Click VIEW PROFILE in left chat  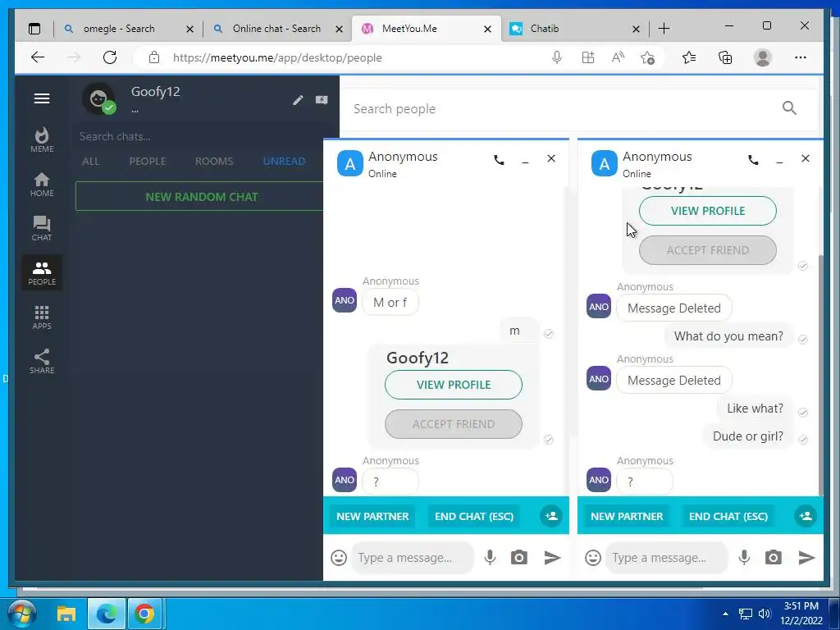(453, 385)
